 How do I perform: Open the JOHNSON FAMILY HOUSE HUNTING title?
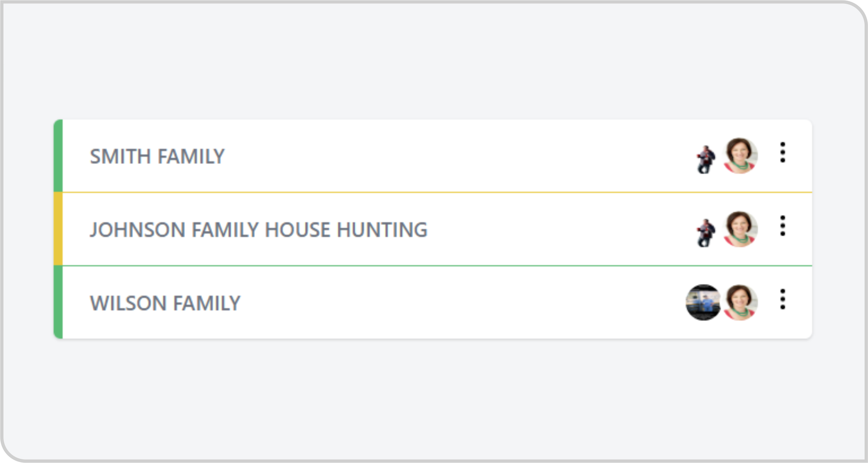tap(259, 230)
